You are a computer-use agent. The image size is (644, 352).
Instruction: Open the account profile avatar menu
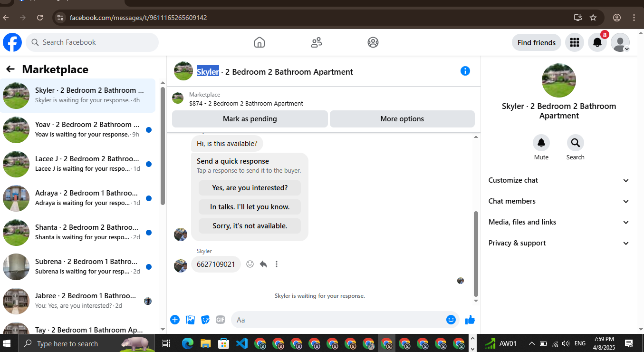click(x=620, y=42)
